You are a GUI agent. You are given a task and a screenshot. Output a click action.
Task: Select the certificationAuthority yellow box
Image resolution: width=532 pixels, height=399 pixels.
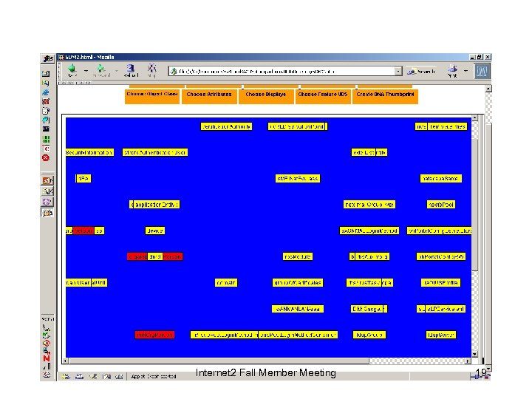pyautogui.click(x=226, y=126)
